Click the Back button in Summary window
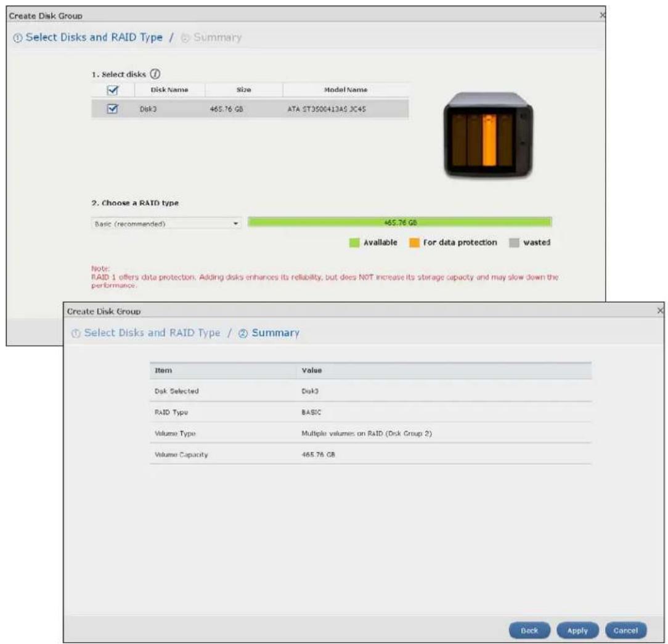The height and width of the screenshot is (644, 668). click(x=529, y=630)
